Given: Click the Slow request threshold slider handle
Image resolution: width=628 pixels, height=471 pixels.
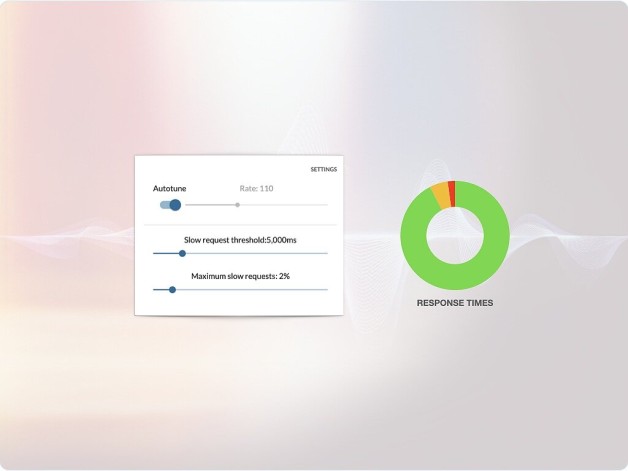Looking at the screenshot, I should 182,253.
